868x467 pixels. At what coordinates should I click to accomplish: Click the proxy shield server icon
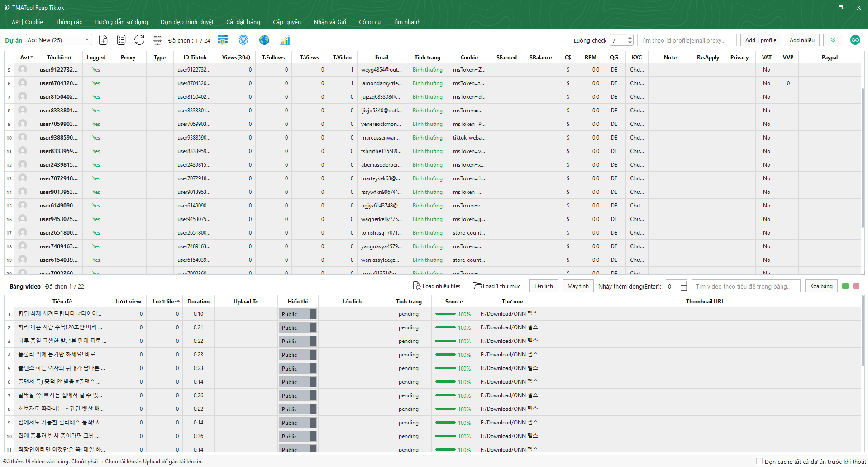tap(223, 40)
